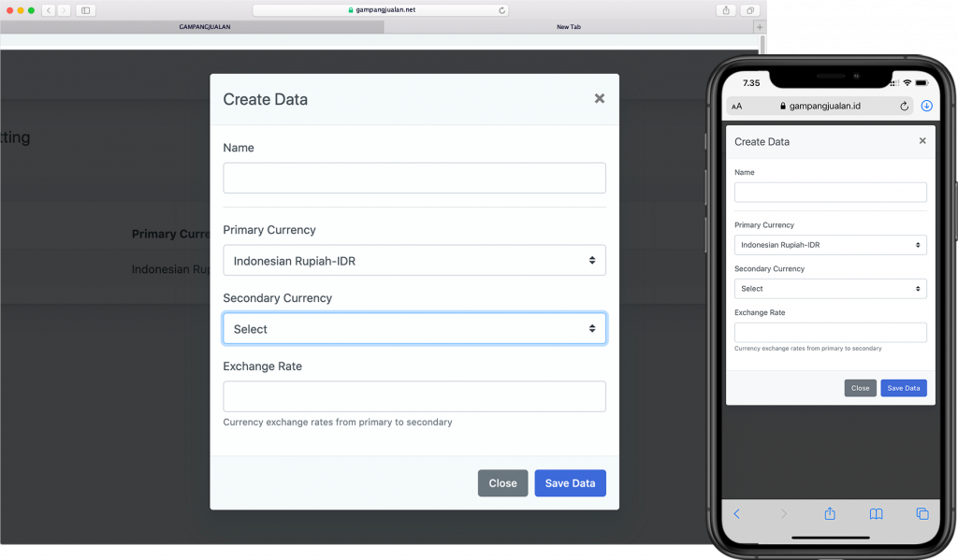Image resolution: width=958 pixels, height=560 pixels.
Task: Open a new tab with the plus button
Action: coord(759,27)
